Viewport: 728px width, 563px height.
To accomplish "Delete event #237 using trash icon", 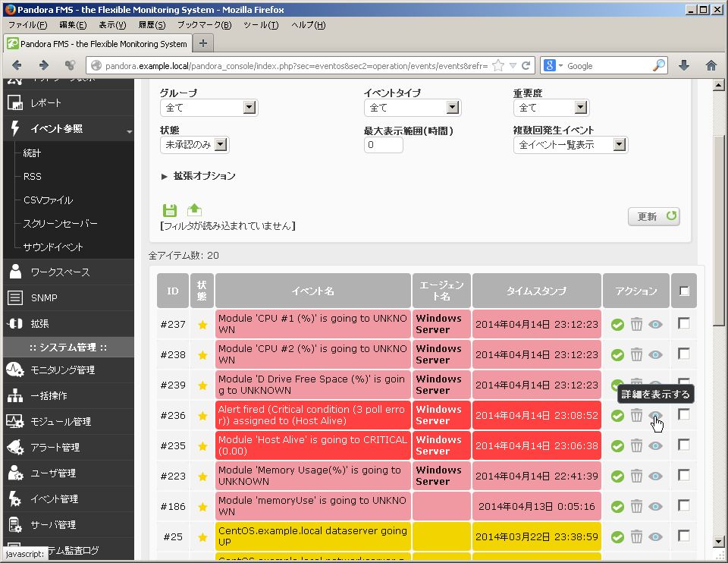I will 636,324.
